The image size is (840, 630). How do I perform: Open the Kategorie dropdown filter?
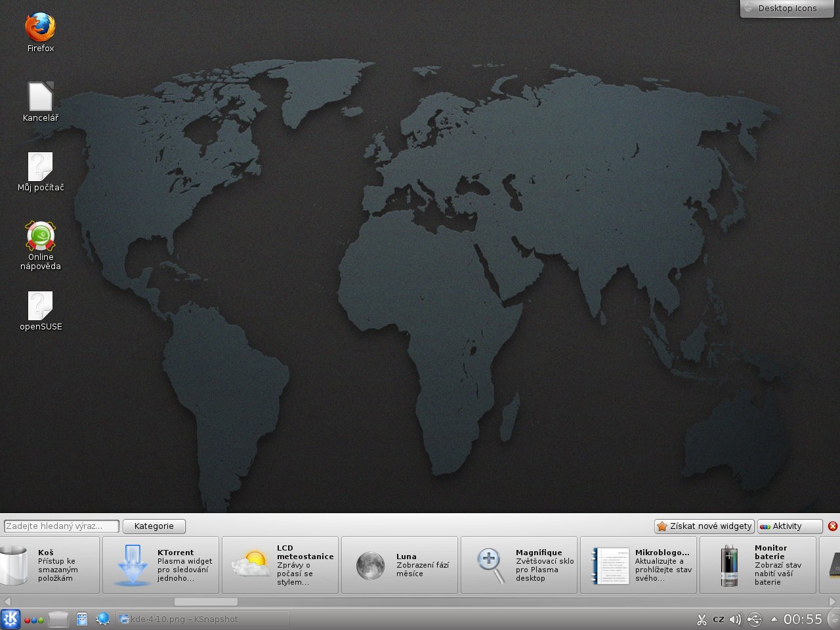154,526
